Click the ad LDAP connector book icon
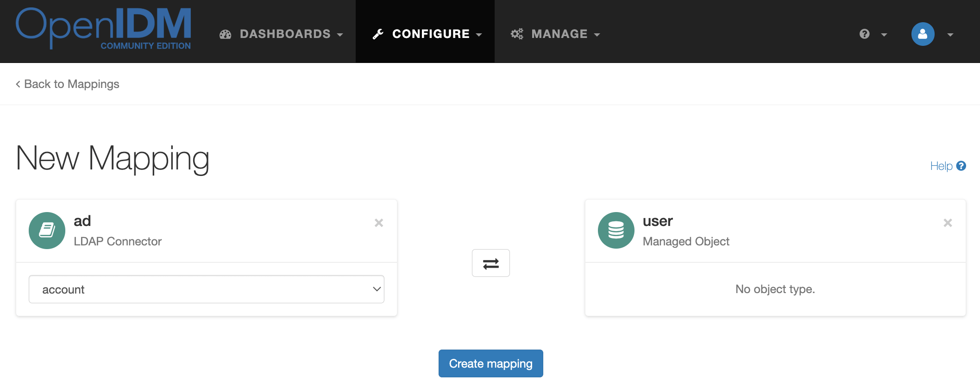Screen dimensions: 980x388 click(47, 230)
